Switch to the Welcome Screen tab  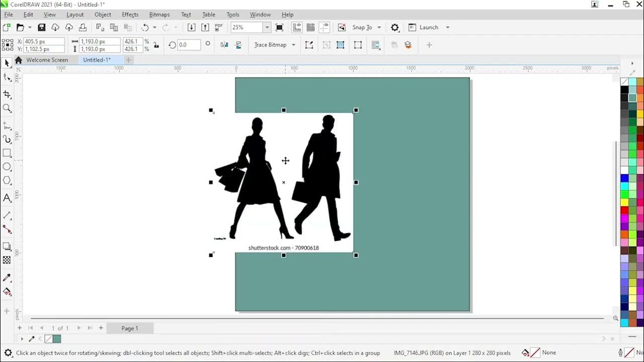(x=47, y=60)
